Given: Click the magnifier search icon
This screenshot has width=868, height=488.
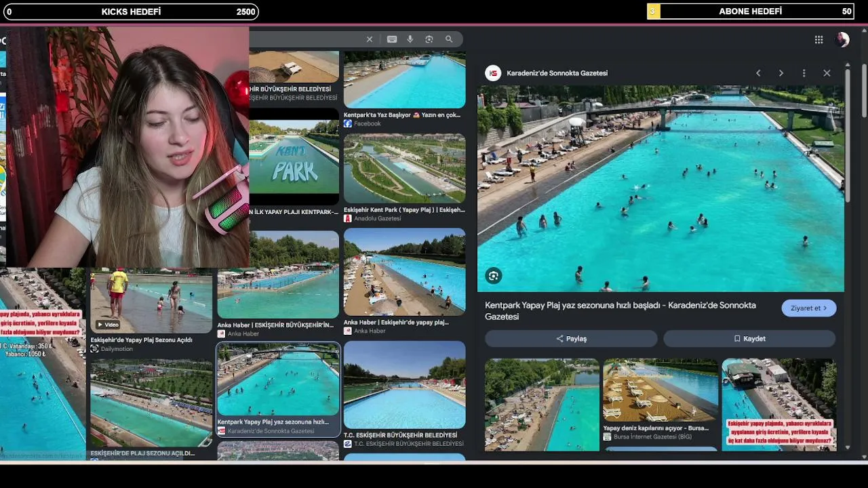Looking at the screenshot, I should click(x=449, y=39).
